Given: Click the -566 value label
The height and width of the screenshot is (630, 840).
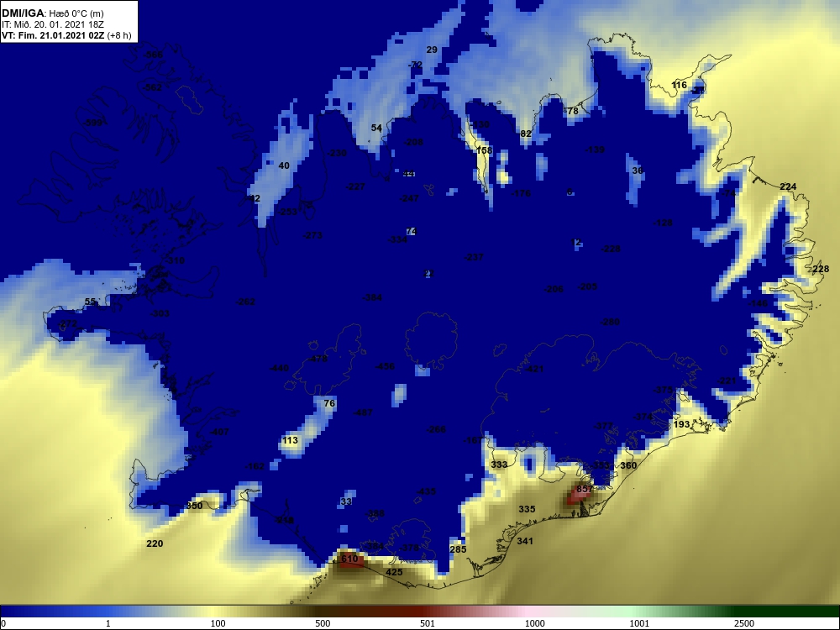Looking at the screenshot, I should click(153, 55).
